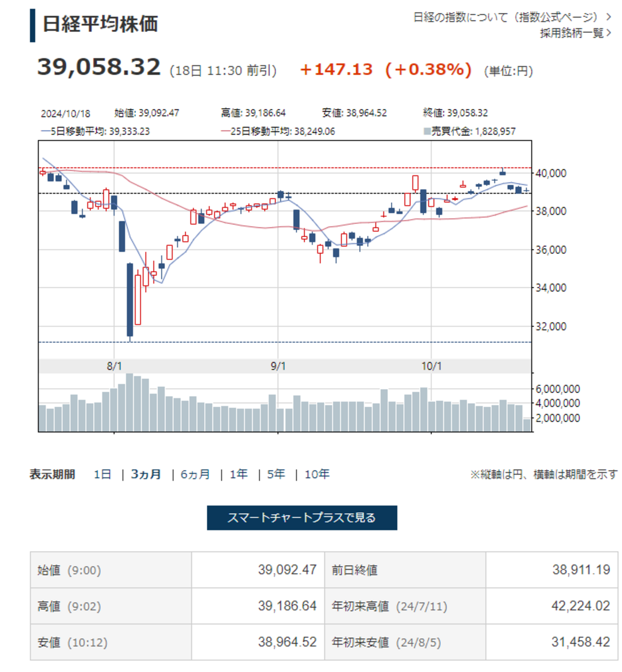The height and width of the screenshot is (672, 622).
Task: Click the chevron arrow beside 採用銘柄一覧
Action: (x=609, y=33)
